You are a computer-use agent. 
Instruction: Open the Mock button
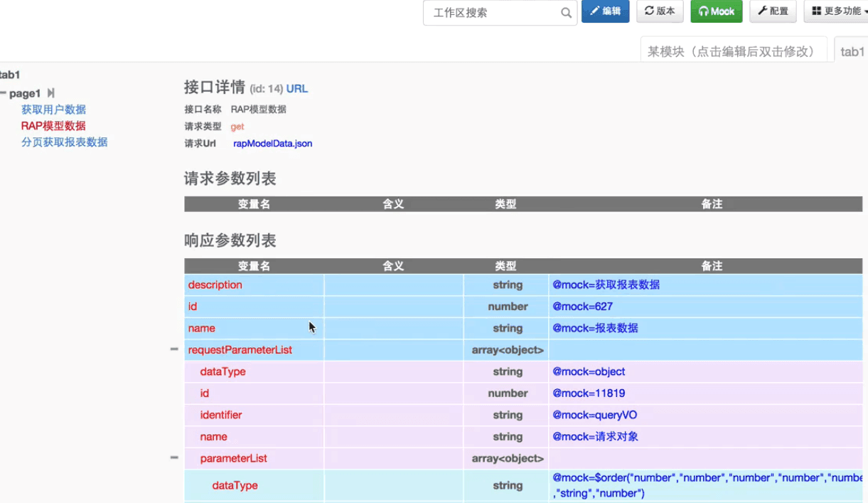coord(717,11)
